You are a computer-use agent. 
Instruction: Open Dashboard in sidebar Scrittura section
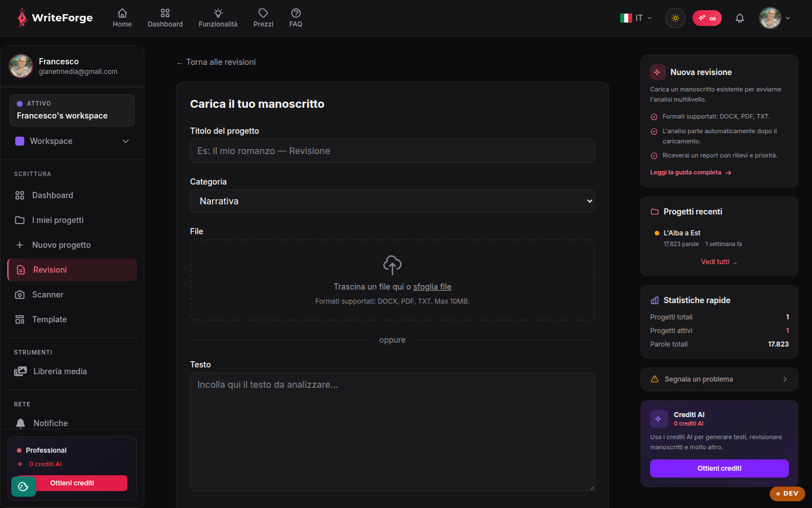[x=72, y=195]
